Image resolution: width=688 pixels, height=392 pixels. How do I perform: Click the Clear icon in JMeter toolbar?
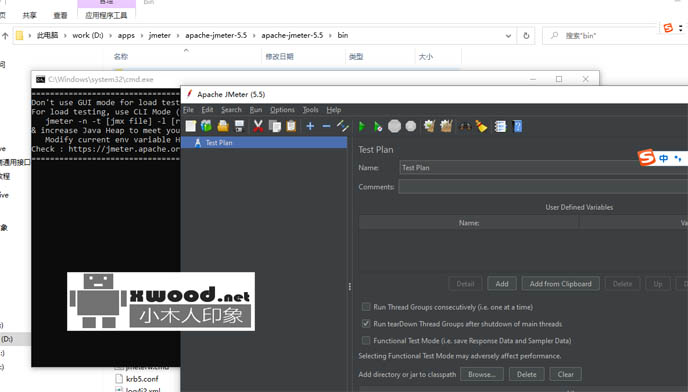tap(429, 126)
